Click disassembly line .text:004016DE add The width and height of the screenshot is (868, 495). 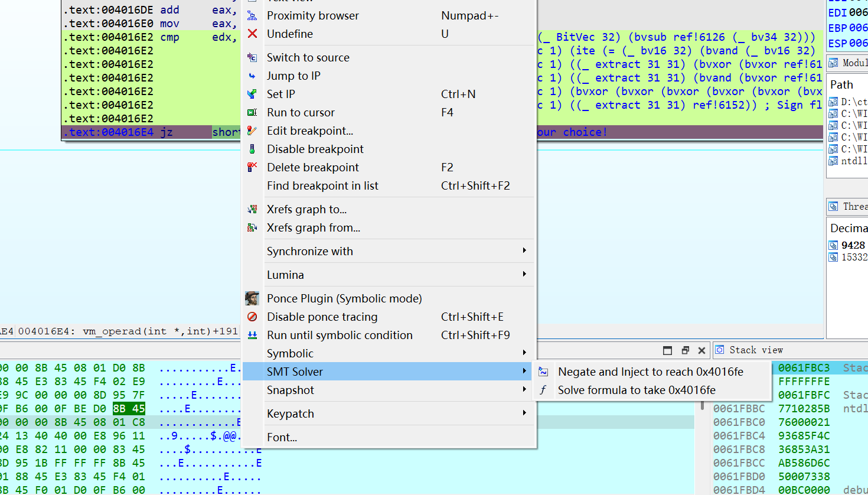[x=151, y=10]
